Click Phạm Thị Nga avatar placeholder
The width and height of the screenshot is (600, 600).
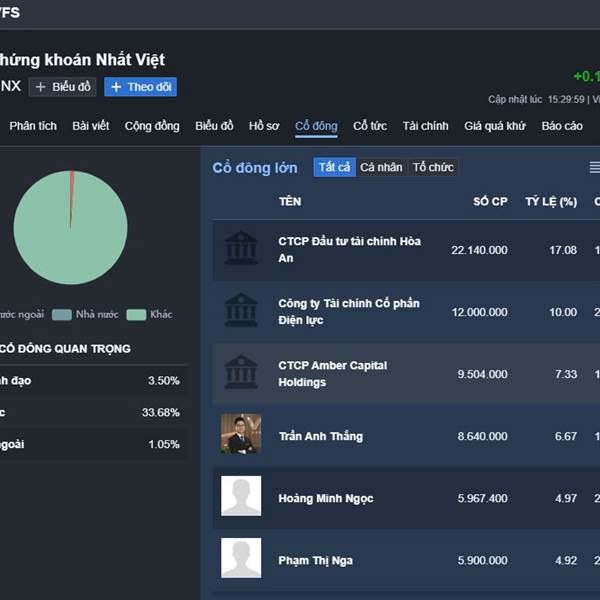[x=241, y=558]
